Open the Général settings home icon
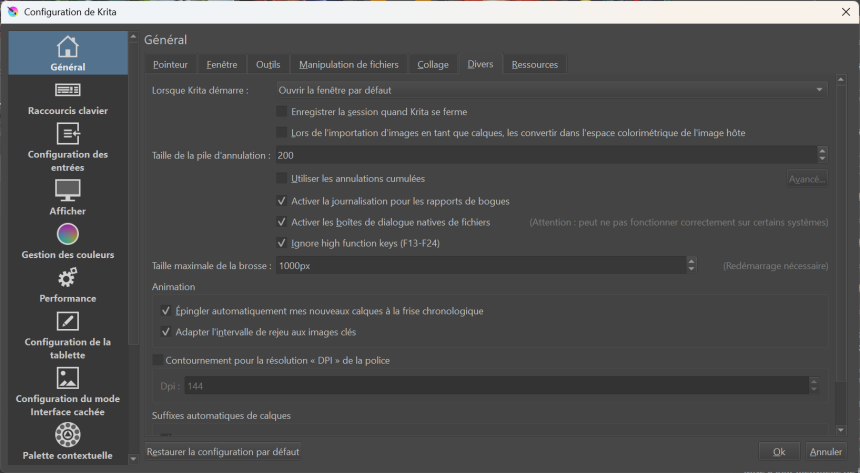The image size is (860, 473). click(67, 47)
